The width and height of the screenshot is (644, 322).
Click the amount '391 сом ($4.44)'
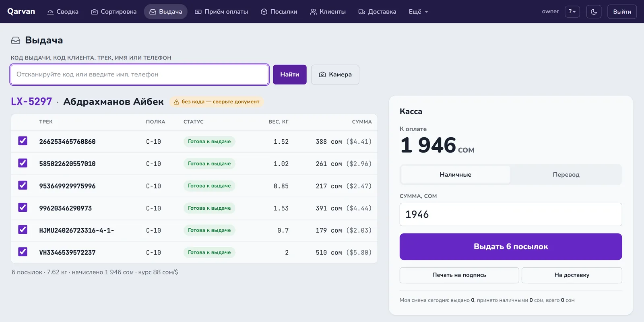click(344, 208)
